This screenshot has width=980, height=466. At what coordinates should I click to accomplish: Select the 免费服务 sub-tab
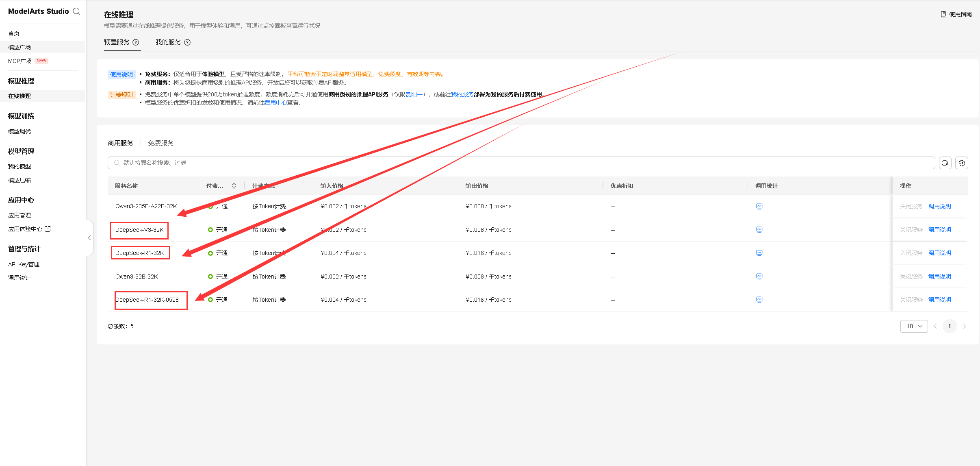[161, 143]
